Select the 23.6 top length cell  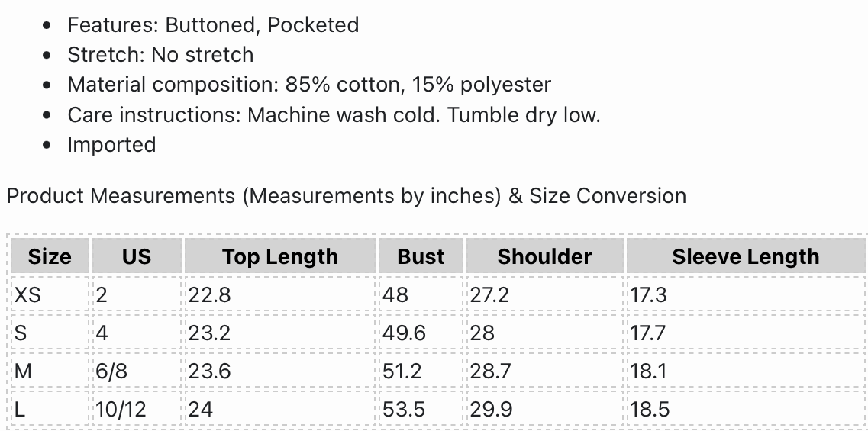click(209, 371)
